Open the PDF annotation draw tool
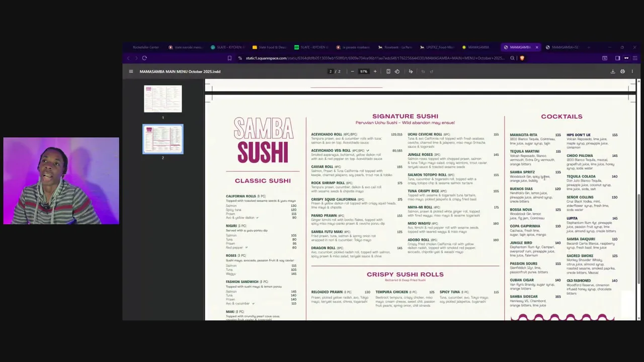 (x=411, y=71)
